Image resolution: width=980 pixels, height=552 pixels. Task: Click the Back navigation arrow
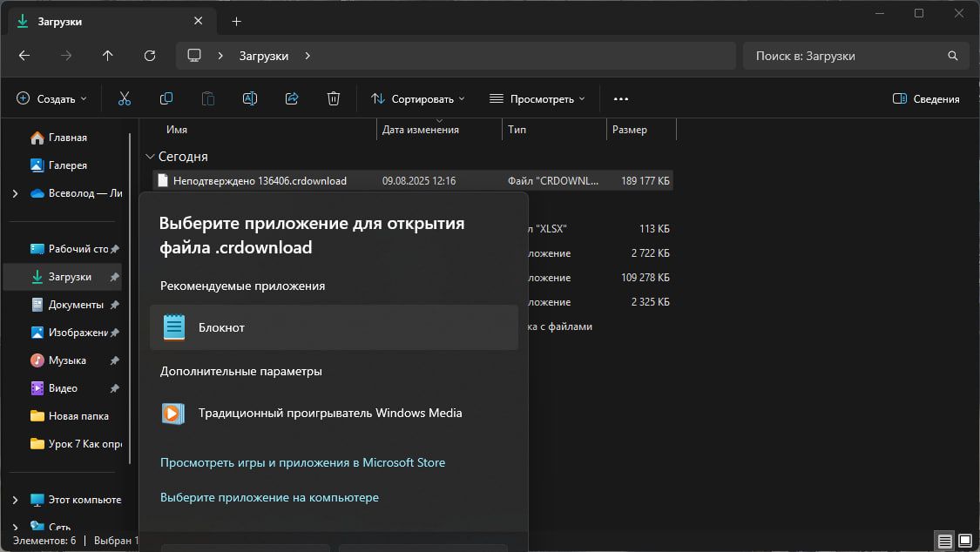[24, 56]
